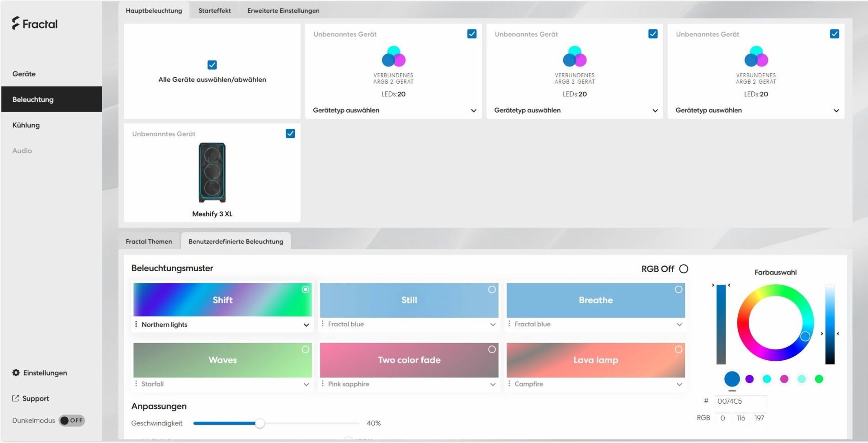Select the Lava lamp radio button
The height and width of the screenshot is (443, 868).
[x=679, y=349]
